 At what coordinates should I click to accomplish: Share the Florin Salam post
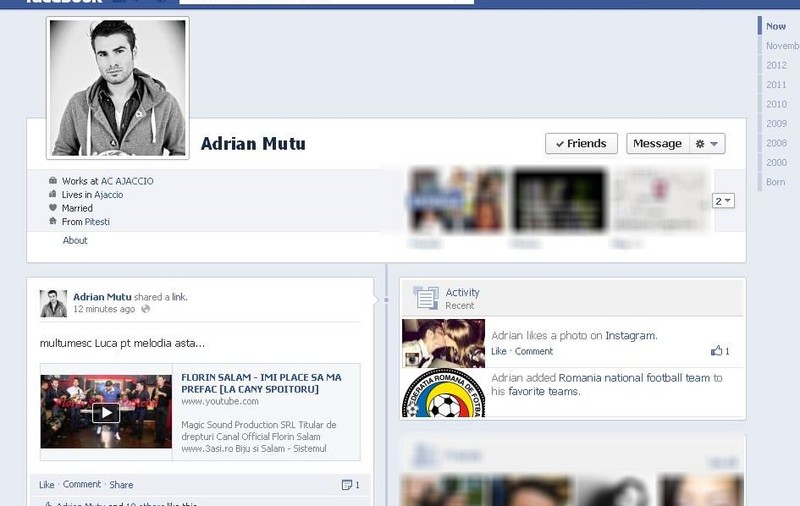pyautogui.click(x=121, y=485)
